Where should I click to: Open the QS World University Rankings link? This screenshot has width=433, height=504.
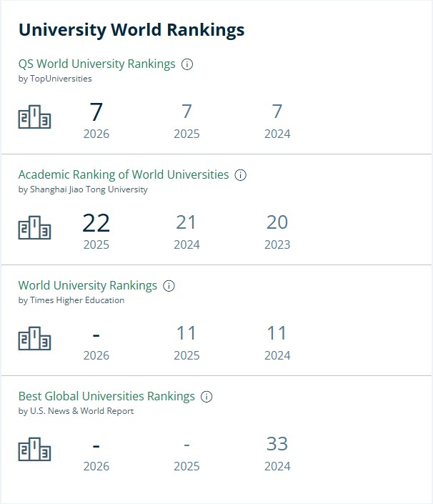click(x=97, y=64)
